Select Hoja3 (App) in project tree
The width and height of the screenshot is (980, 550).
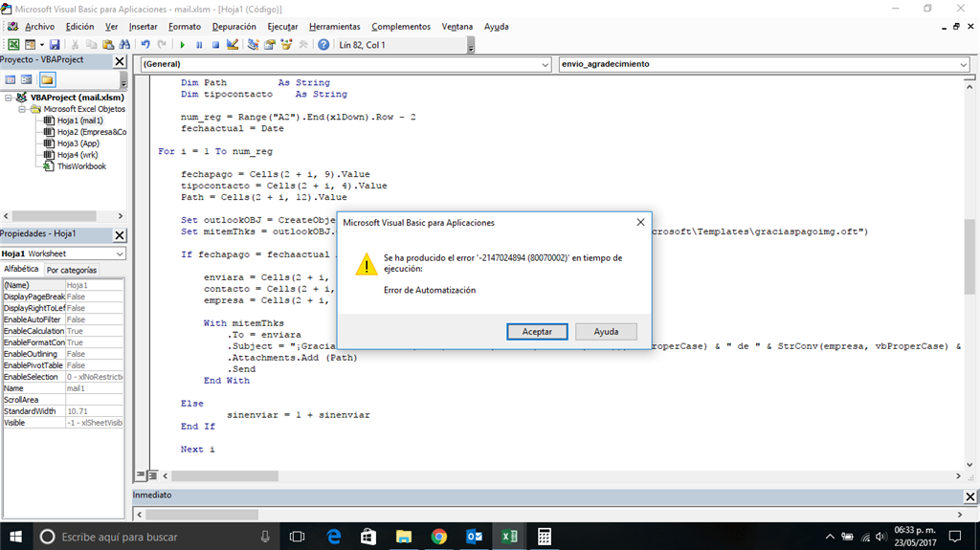pos(78,143)
